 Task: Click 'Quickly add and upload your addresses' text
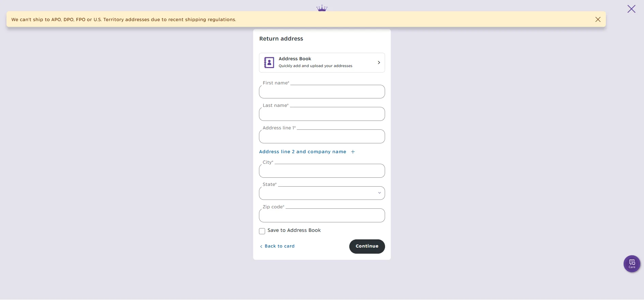315,66
